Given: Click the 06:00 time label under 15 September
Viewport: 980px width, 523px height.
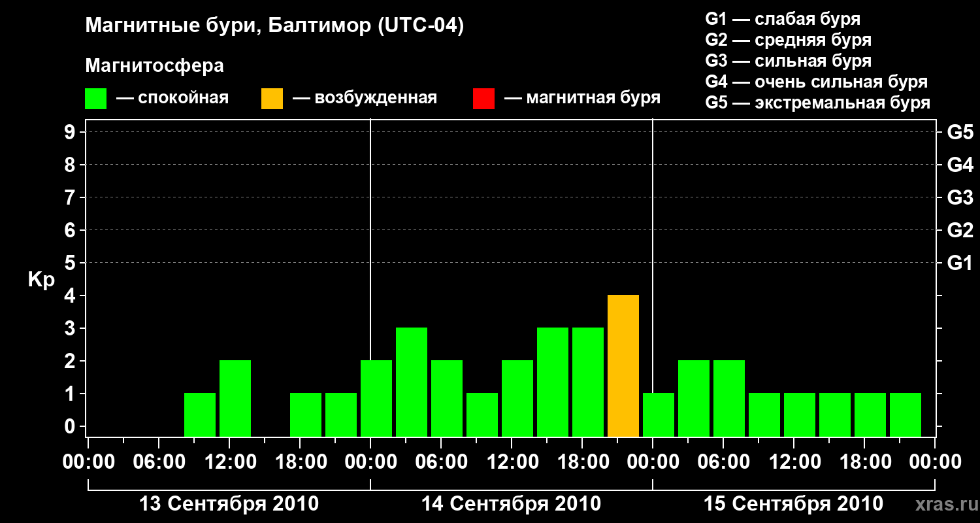Looking at the screenshot, I should tap(723, 462).
